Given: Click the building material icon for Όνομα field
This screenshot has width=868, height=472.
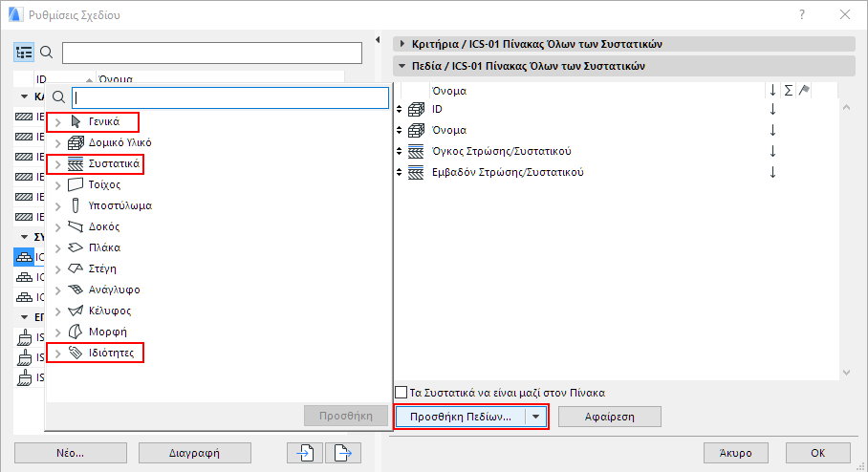Looking at the screenshot, I should [416, 131].
